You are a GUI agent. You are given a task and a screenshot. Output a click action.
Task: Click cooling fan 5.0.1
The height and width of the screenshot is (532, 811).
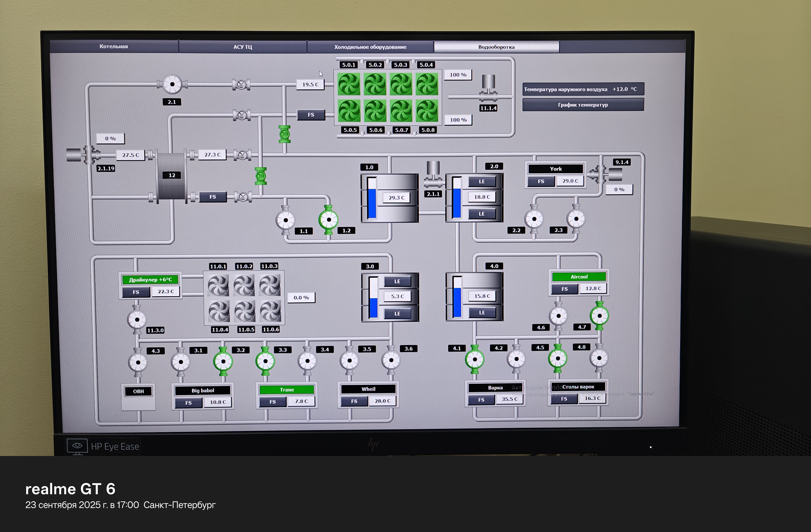click(x=349, y=84)
